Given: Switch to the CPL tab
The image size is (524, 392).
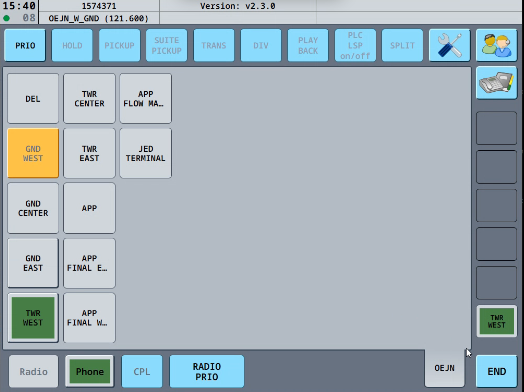Looking at the screenshot, I should [x=142, y=371].
